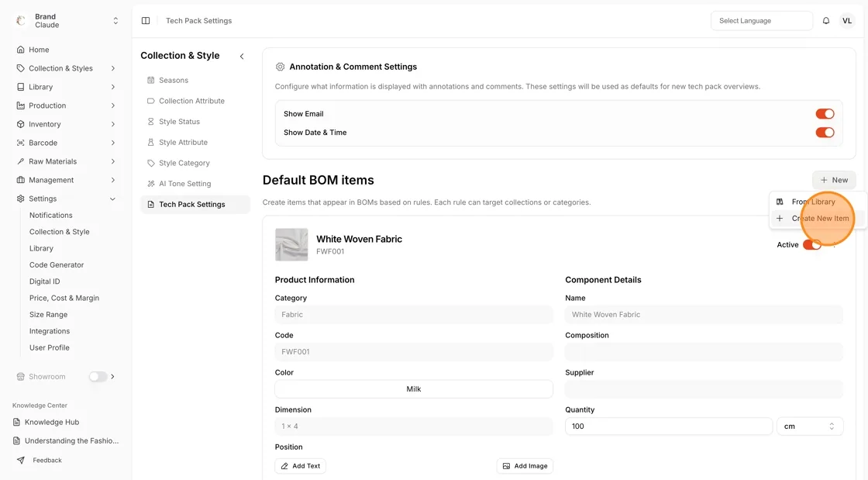Viewport: 868px width, 480px height.
Task: Click the Understanding the Fashion document icon
Action: [x=16, y=440]
